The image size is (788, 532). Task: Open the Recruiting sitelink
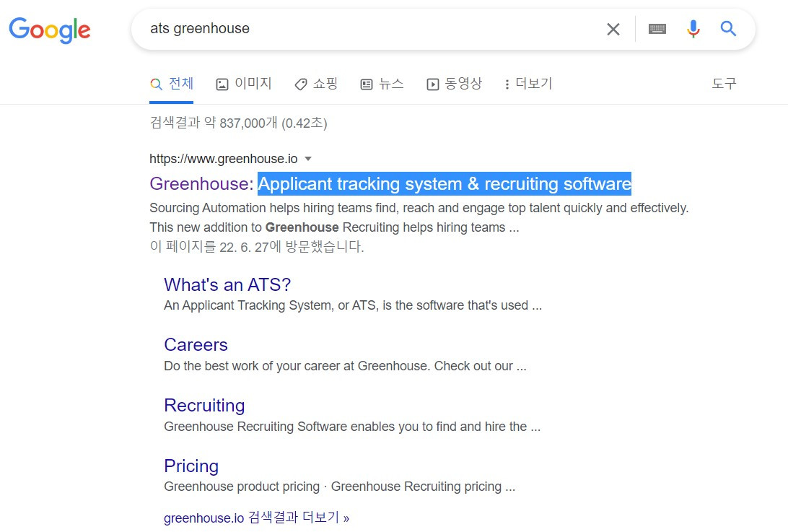click(x=204, y=405)
